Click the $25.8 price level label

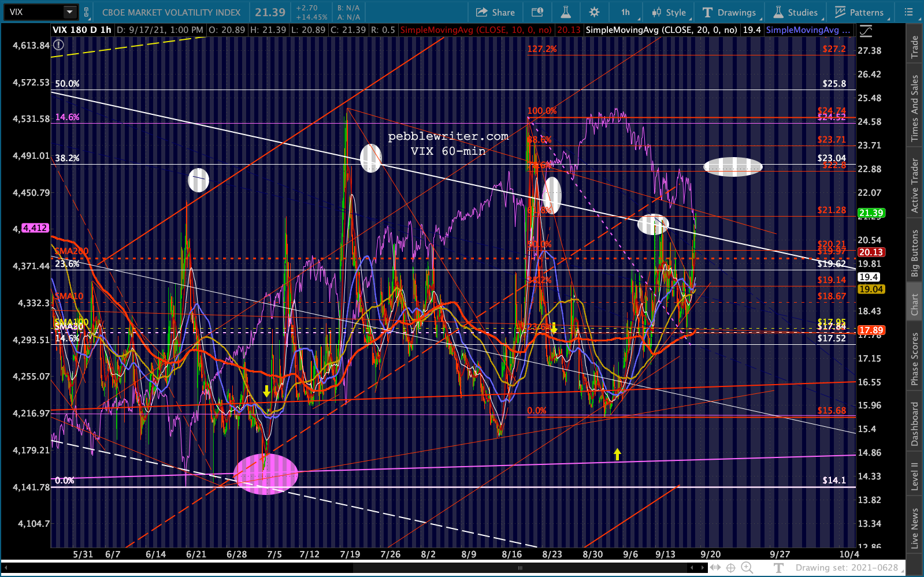(x=834, y=84)
